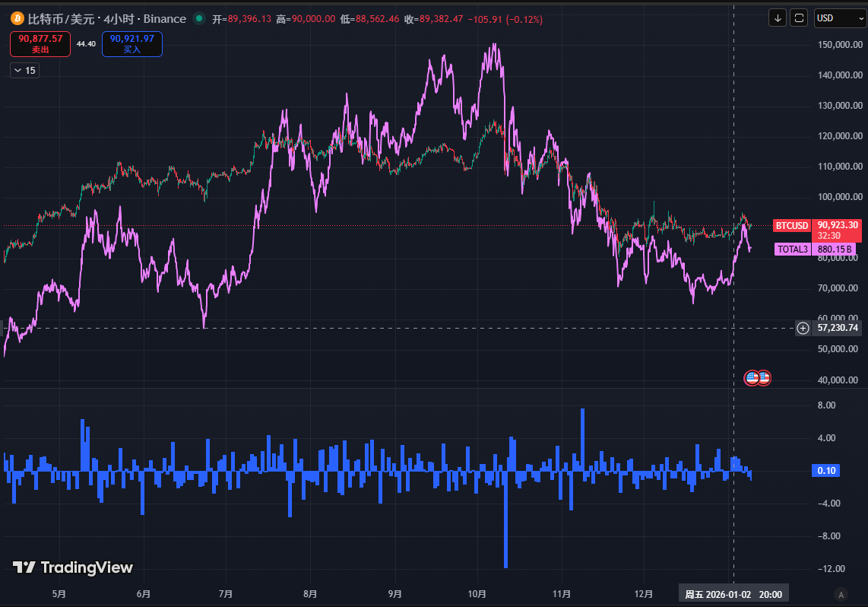Click the 7月 label on time axis
This screenshot has width=868, height=607.
coord(225,594)
